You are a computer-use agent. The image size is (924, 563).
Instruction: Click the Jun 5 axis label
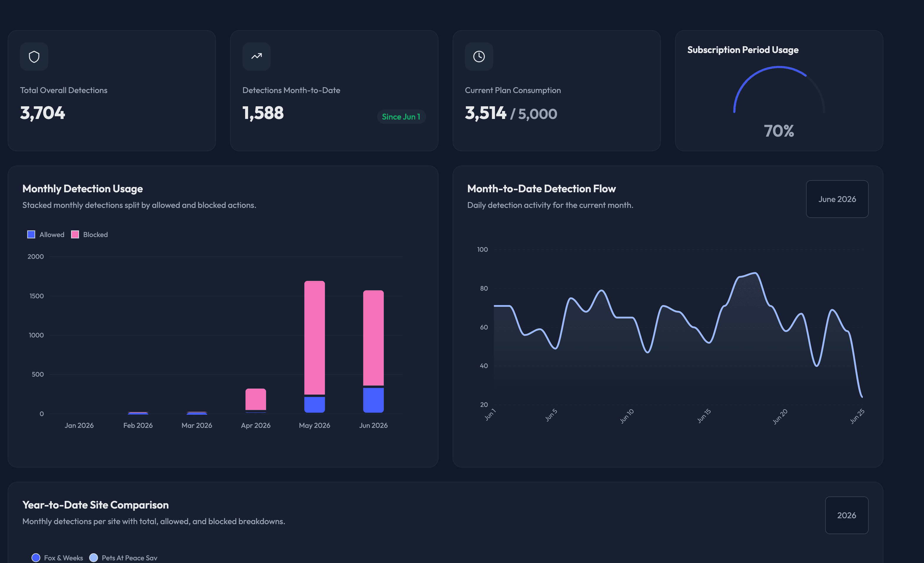click(551, 415)
